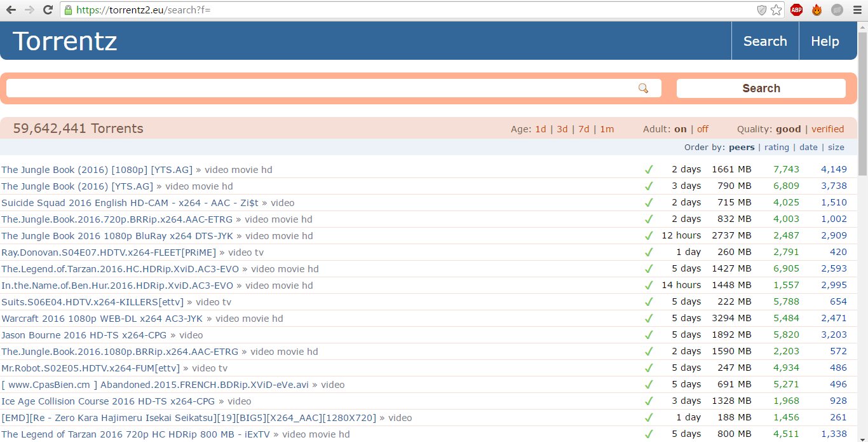Filter torrents by Age 1m
Viewport: 868px width, 442px height.
tap(607, 129)
